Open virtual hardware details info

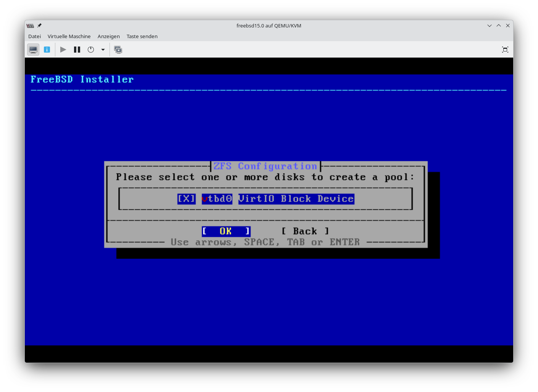47,50
